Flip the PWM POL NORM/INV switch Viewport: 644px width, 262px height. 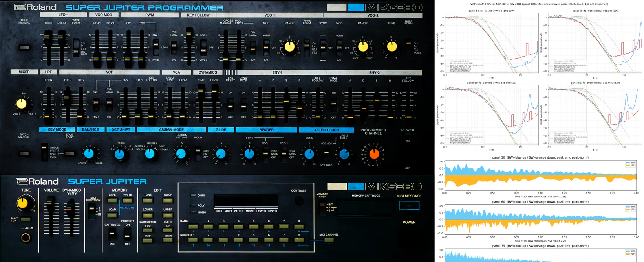[174, 47]
